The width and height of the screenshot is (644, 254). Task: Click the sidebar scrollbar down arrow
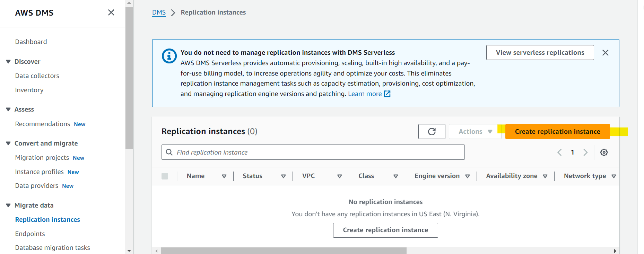point(129,251)
